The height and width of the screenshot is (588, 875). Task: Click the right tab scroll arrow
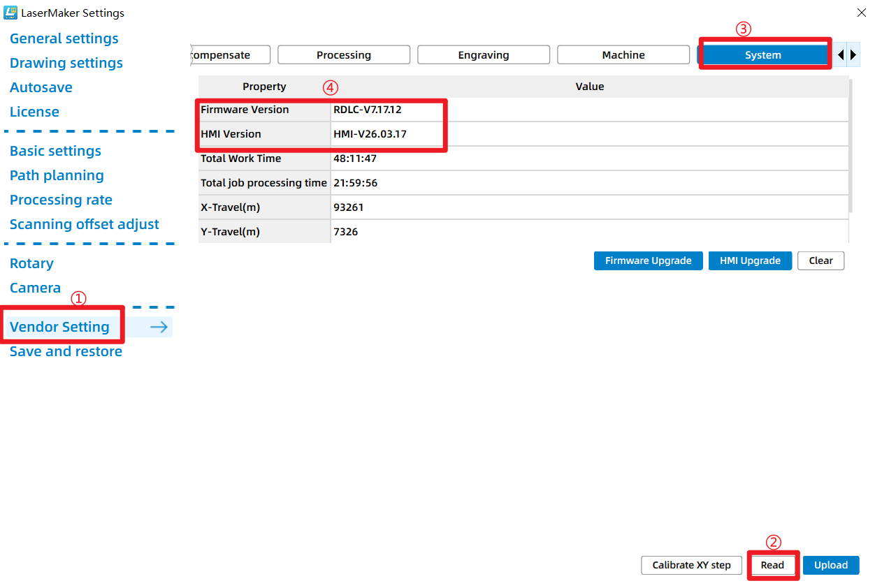(x=853, y=54)
